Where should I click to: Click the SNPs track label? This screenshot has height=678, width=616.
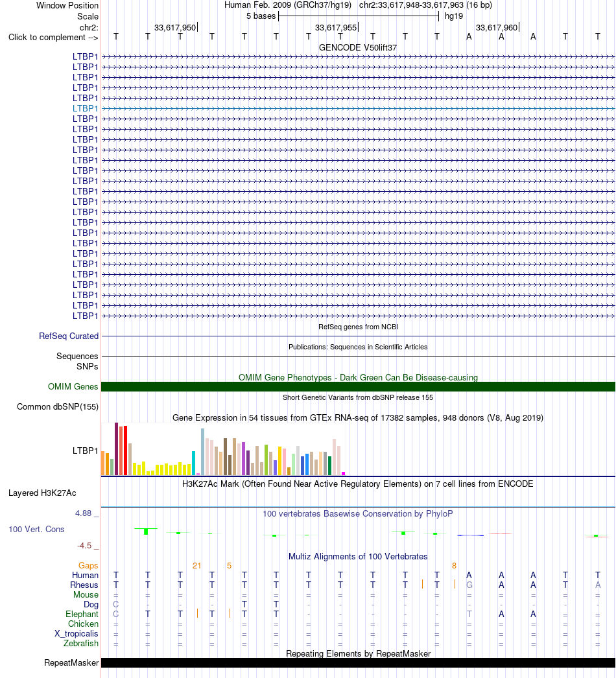pos(88,366)
